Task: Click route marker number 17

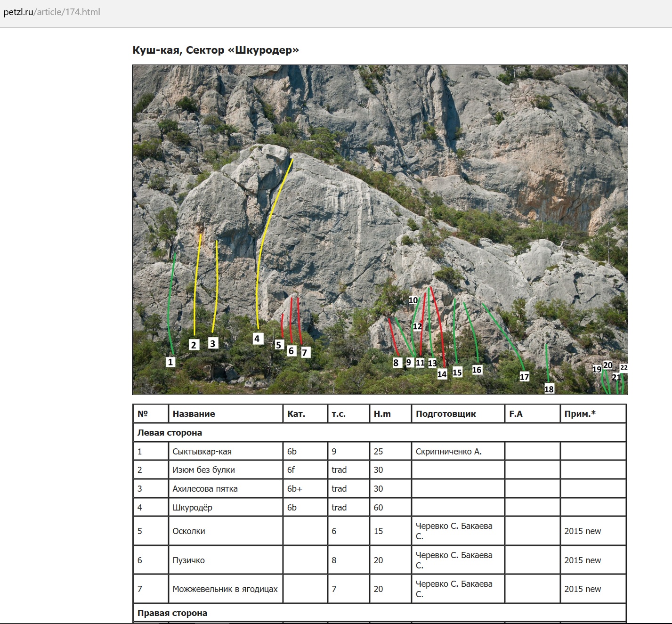Action: coord(524,377)
